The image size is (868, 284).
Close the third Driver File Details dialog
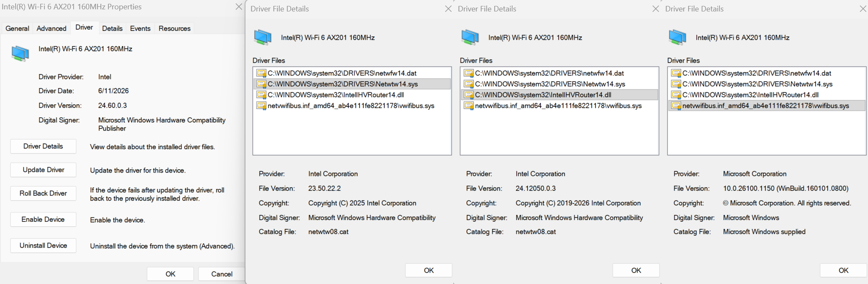(863, 8)
